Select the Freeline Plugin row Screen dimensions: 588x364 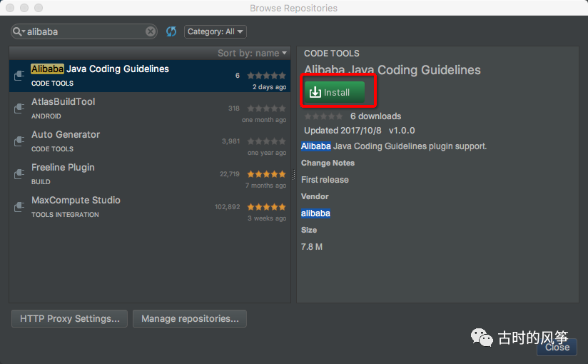[x=150, y=174]
